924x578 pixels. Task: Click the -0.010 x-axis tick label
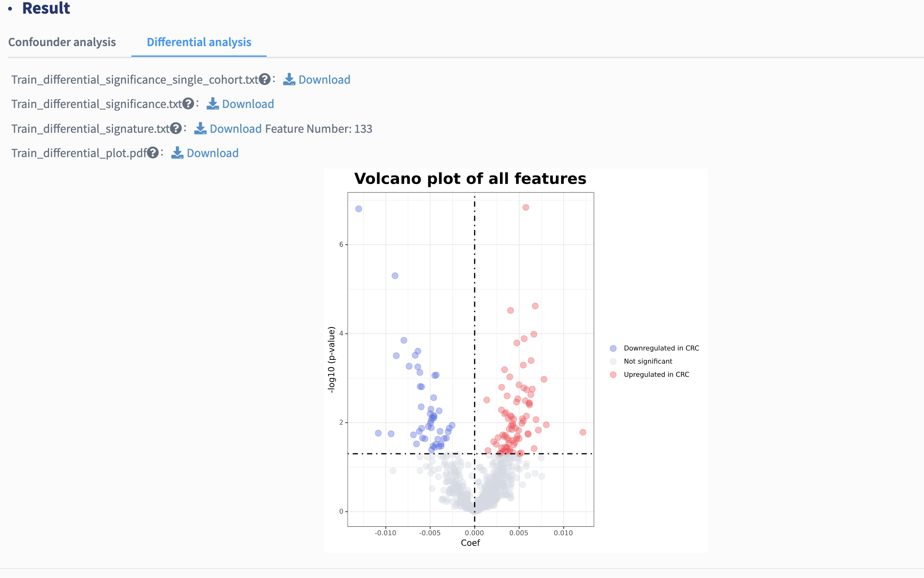click(x=385, y=533)
